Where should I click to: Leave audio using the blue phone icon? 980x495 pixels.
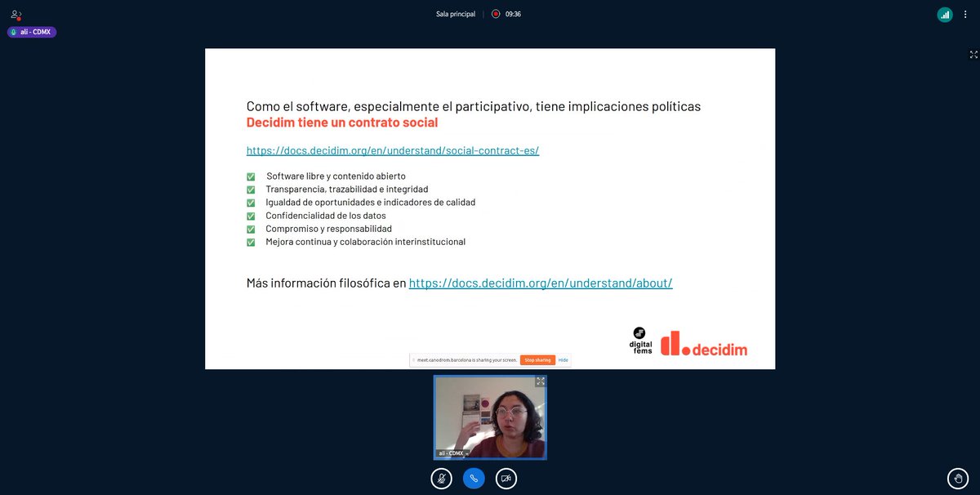(x=474, y=479)
